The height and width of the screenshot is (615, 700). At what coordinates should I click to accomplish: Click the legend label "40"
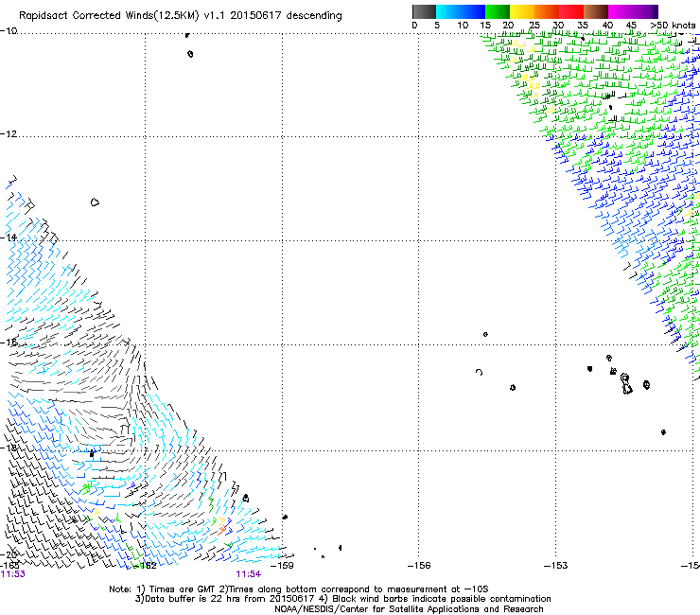[x=607, y=26]
